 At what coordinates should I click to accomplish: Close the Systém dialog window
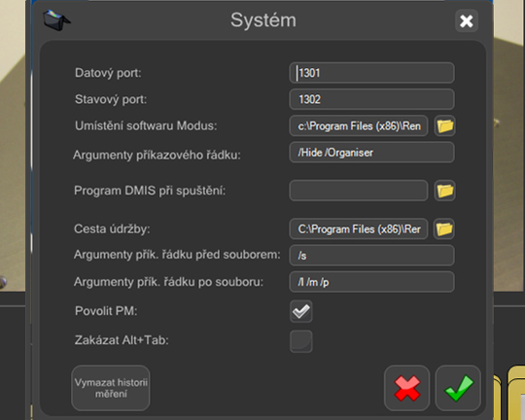(467, 20)
